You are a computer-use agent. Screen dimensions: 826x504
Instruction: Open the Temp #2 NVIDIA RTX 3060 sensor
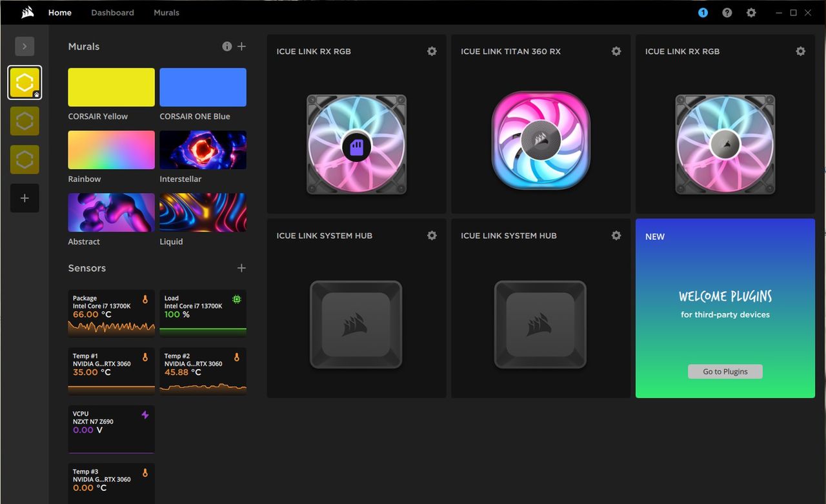tap(203, 371)
